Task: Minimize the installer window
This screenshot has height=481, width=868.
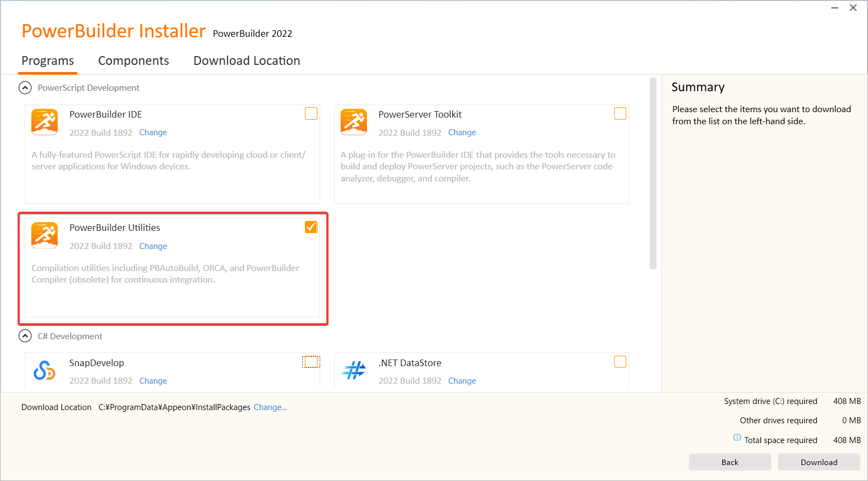Action: coord(834,8)
